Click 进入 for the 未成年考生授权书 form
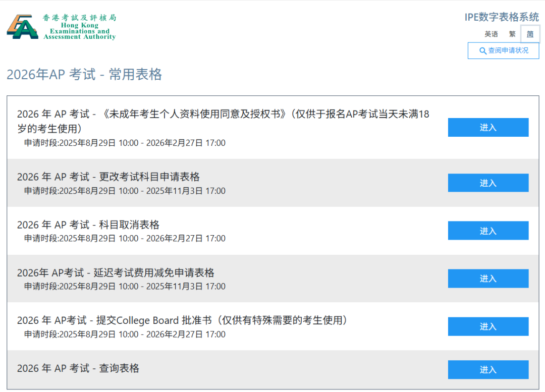 point(487,127)
